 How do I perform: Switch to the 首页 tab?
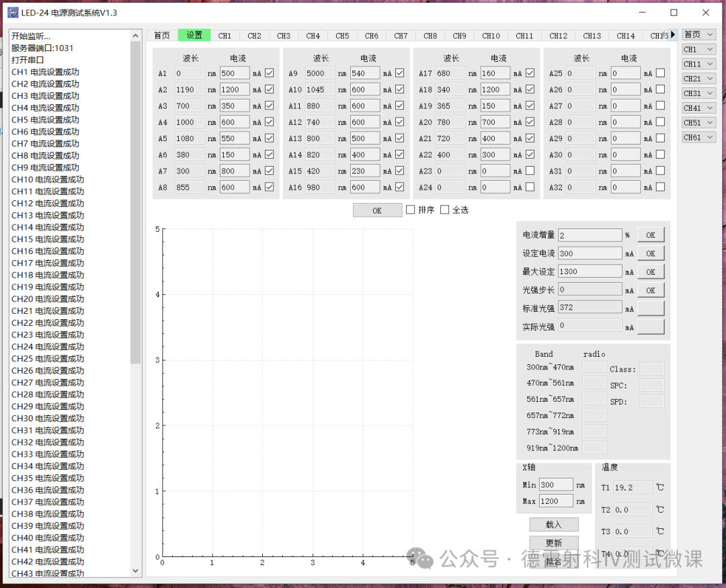point(161,36)
